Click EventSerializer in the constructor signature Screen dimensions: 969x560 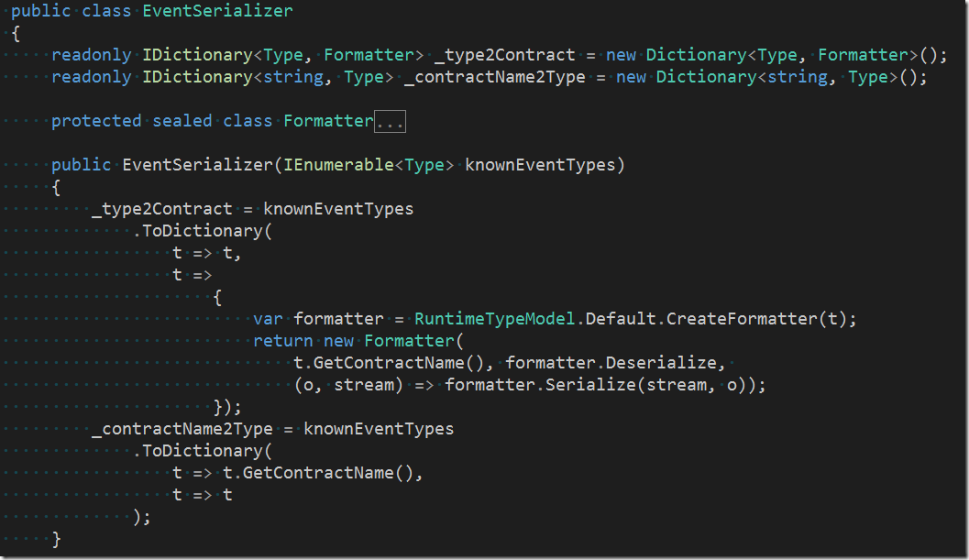click(x=198, y=165)
